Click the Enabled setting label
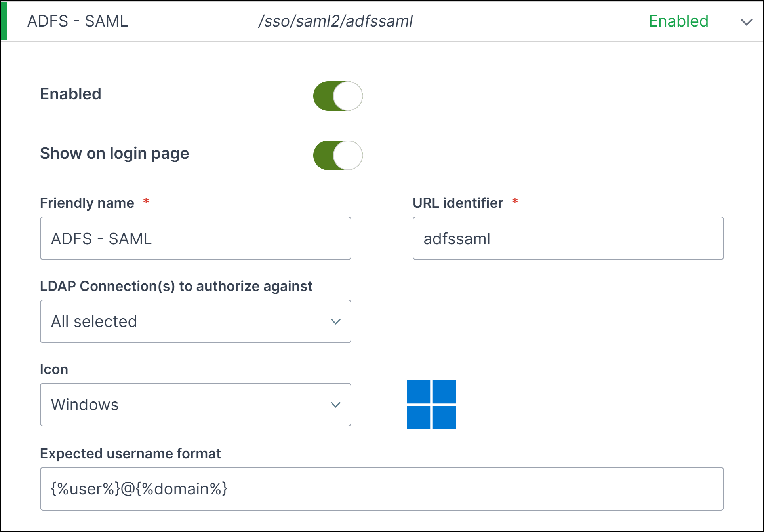 point(71,94)
